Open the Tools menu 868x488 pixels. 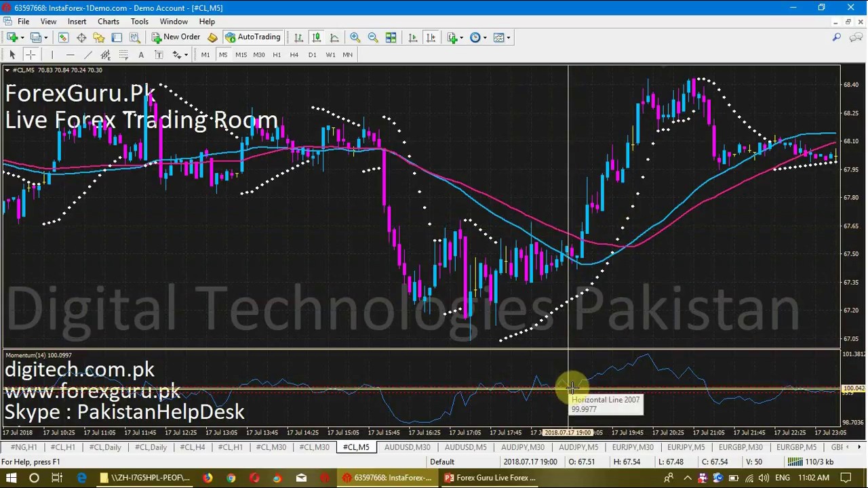pos(139,21)
